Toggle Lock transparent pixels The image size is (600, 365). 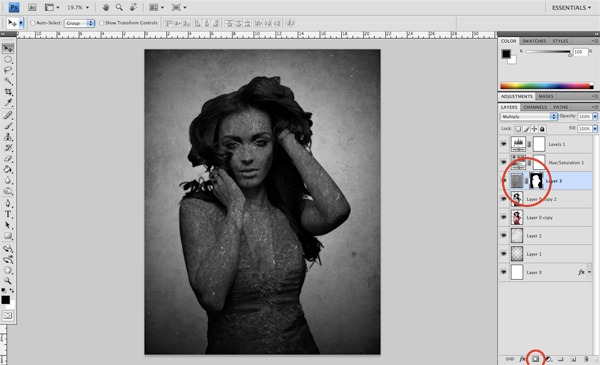(518, 129)
